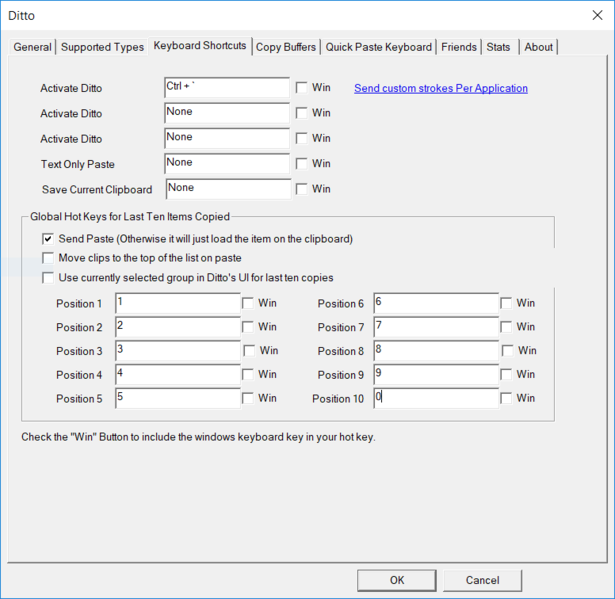Click the Position 1 hotkey field

tap(178, 303)
